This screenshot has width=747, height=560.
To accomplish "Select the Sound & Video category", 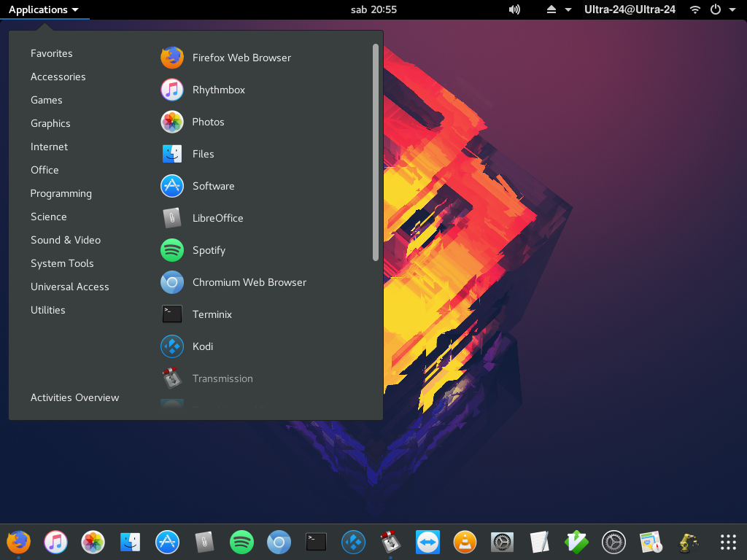I will pos(66,240).
